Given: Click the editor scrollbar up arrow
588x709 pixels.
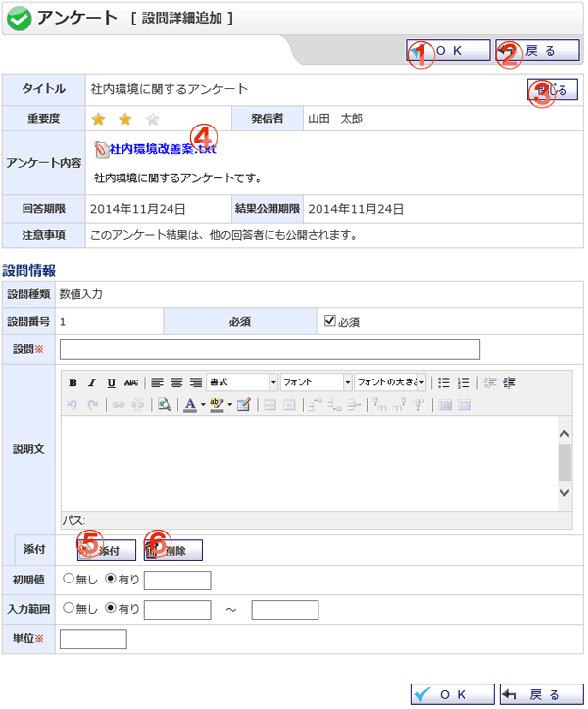Looking at the screenshot, I should [564, 434].
